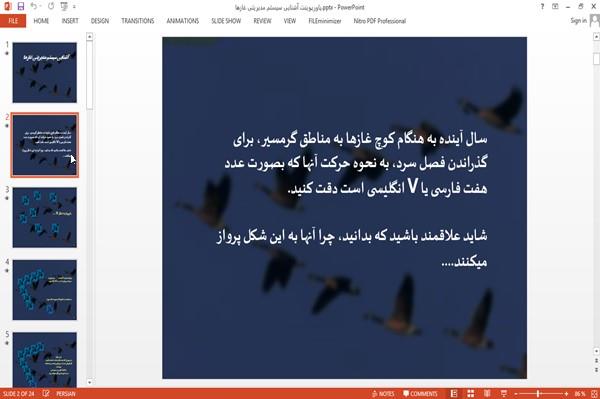
Task: Switch to the INSERT ribbon tab
Action: pyautogui.click(x=70, y=21)
